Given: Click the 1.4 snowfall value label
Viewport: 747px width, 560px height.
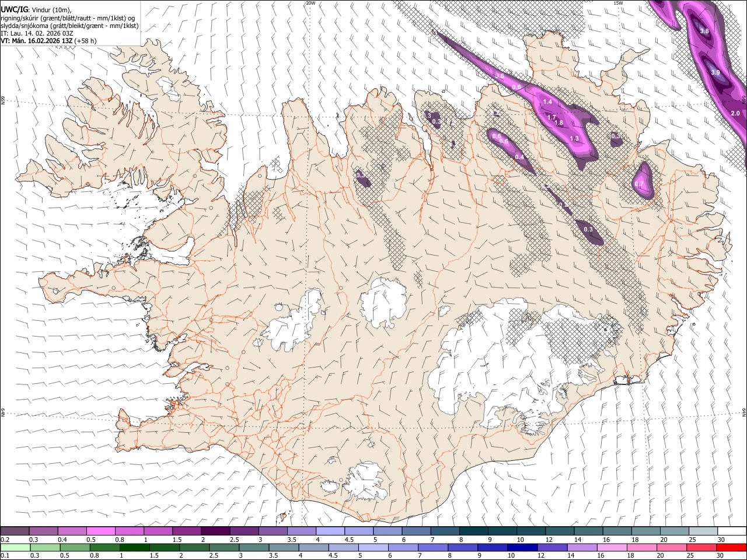Looking at the screenshot, I should (x=547, y=102).
